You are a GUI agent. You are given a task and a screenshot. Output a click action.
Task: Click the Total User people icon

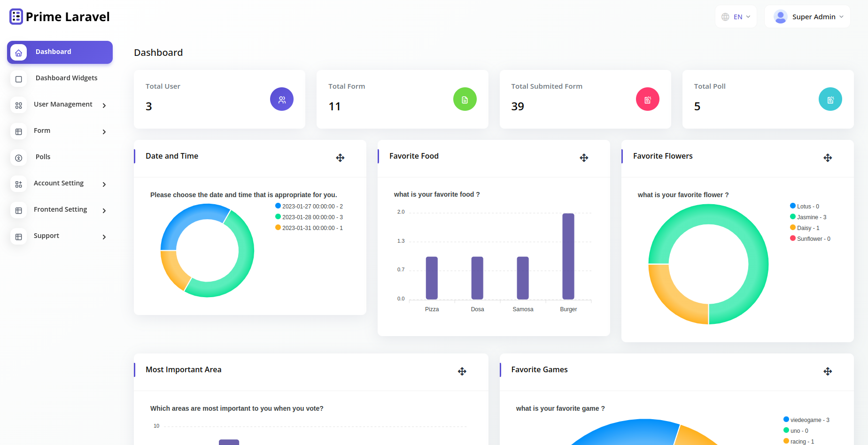pos(282,100)
